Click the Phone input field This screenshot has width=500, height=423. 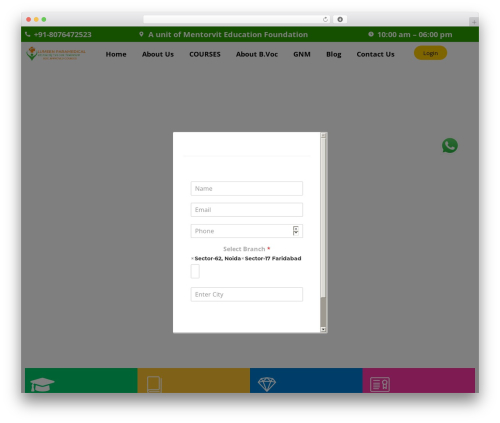pyautogui.click(x=247, y=231)
